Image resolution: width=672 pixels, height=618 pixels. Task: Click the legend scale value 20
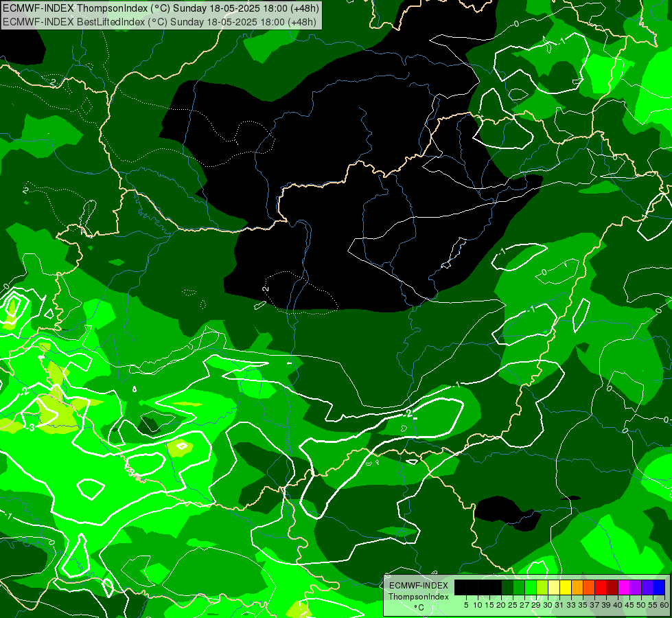(x=501, y=605)
